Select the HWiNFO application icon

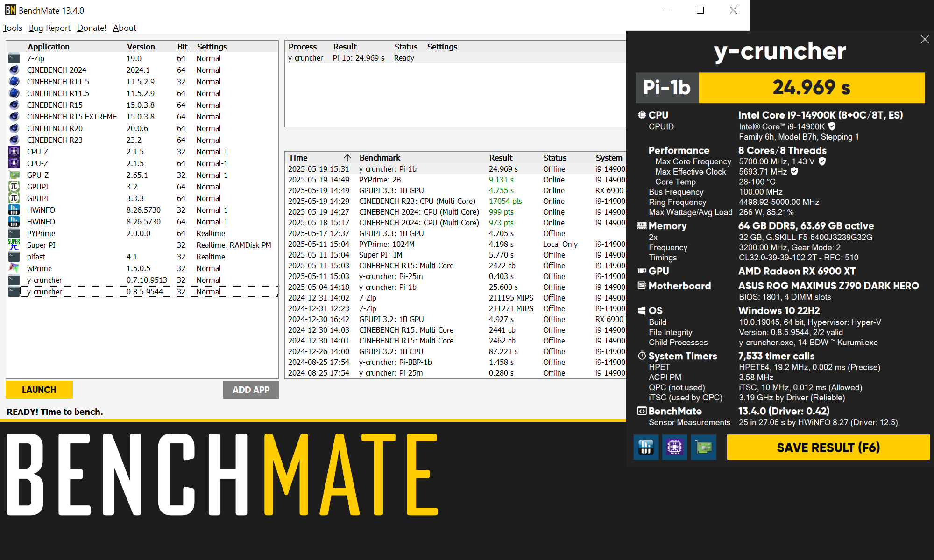pos(14,210)
